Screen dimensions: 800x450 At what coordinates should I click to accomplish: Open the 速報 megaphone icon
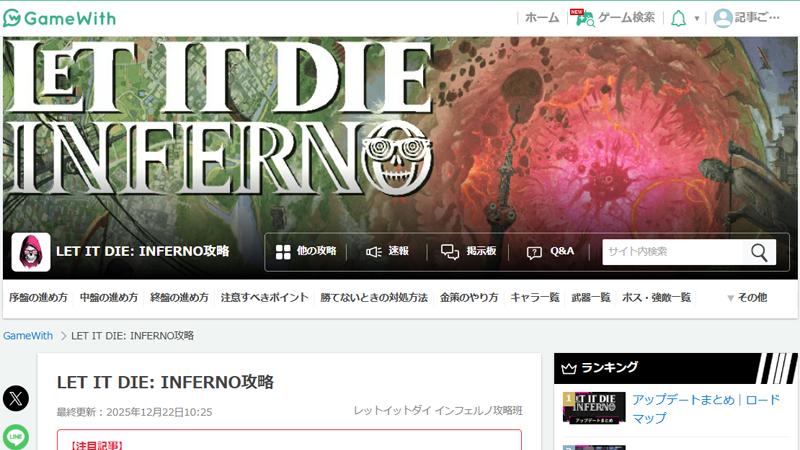coord(373,252)
